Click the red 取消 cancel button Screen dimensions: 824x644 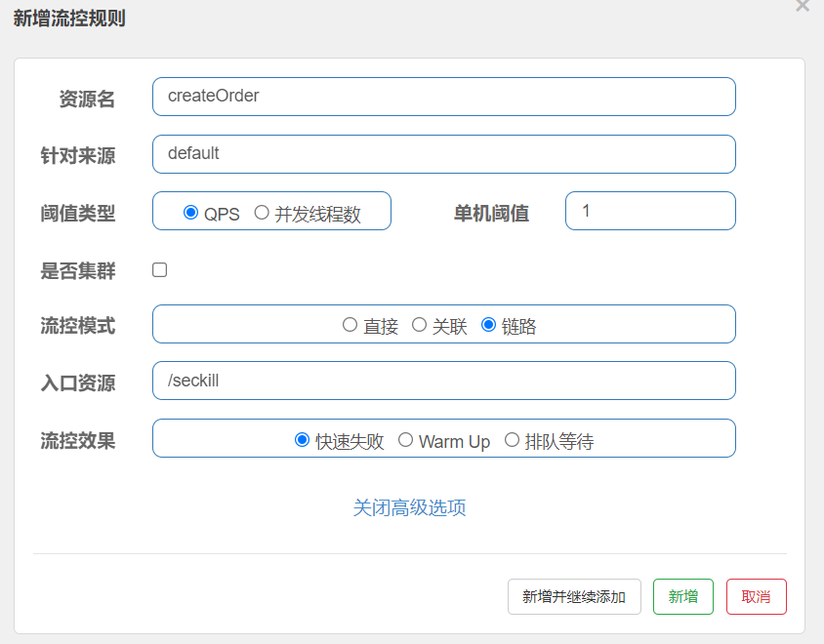click(757, 596)
